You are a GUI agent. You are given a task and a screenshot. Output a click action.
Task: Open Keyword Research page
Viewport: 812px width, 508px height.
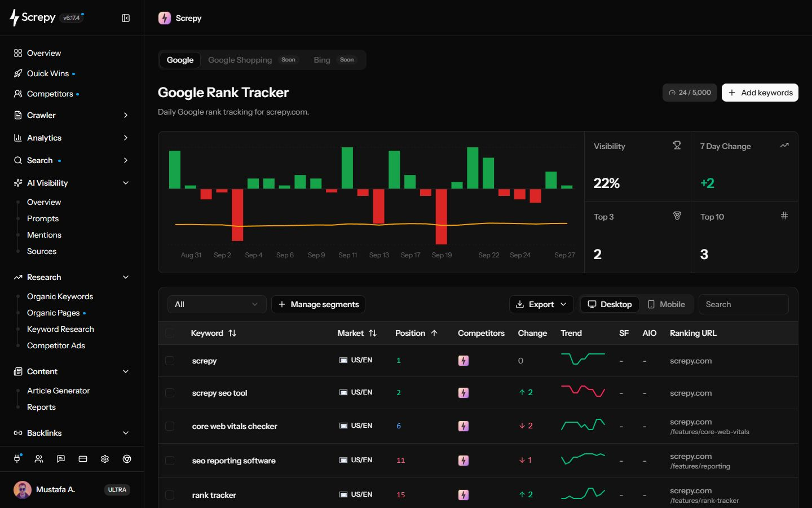pos(60,329)
